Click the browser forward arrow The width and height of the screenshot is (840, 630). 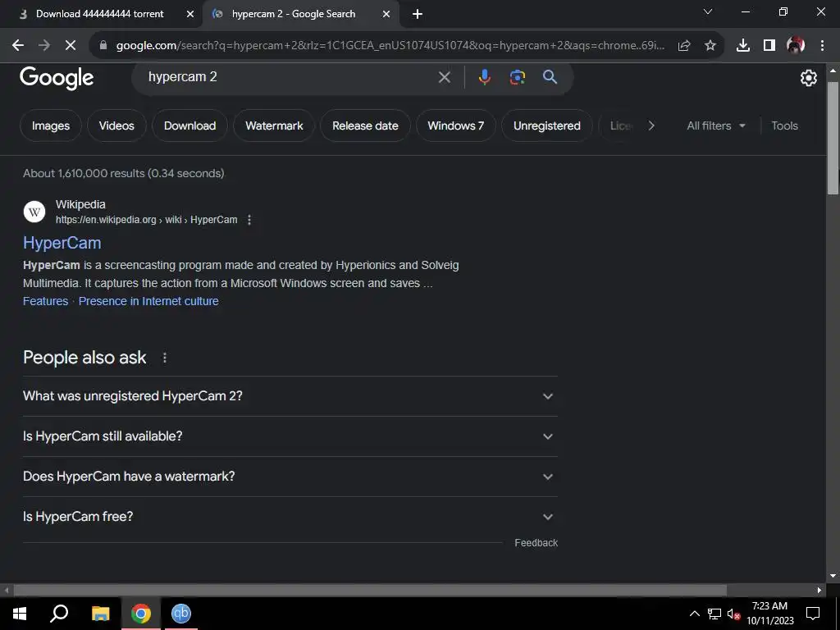tap(44, 46)
